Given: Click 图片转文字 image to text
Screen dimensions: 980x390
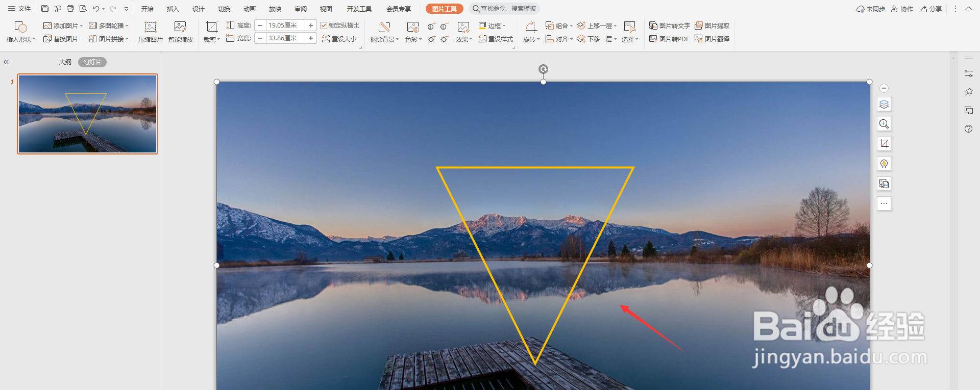Looking at the screenshot, I should click(670, 25).
